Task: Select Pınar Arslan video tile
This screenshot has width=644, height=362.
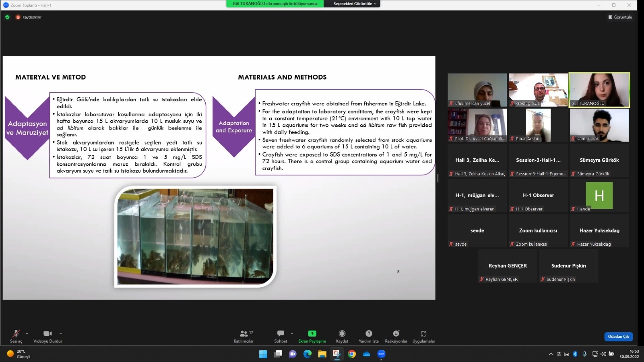Action: pyautogui.click(x=538, y=125)
